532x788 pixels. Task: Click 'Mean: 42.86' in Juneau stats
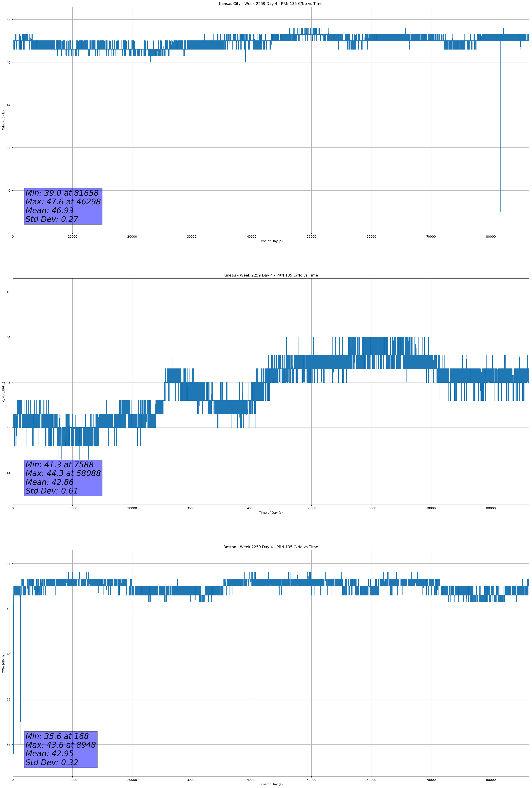(50, 482)
